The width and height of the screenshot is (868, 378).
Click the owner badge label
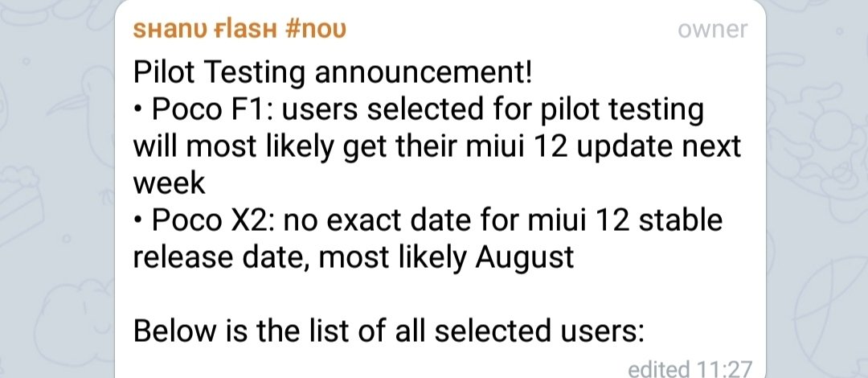[x=712, y=31]
